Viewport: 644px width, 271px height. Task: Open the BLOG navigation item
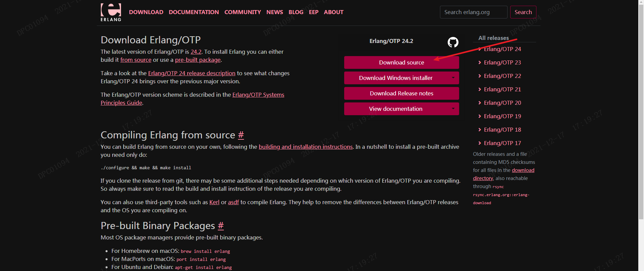click(296, 12)
